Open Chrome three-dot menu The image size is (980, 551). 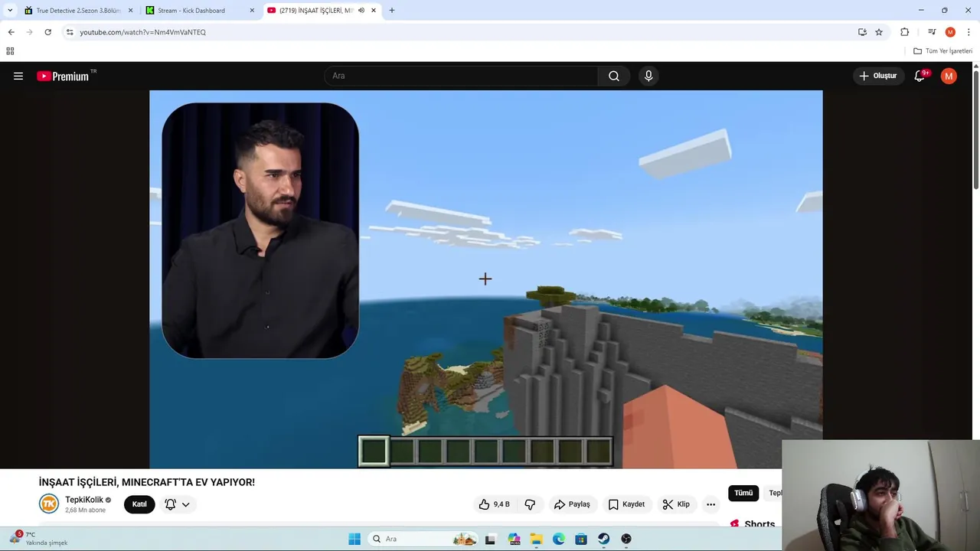[x=969, y=32]
